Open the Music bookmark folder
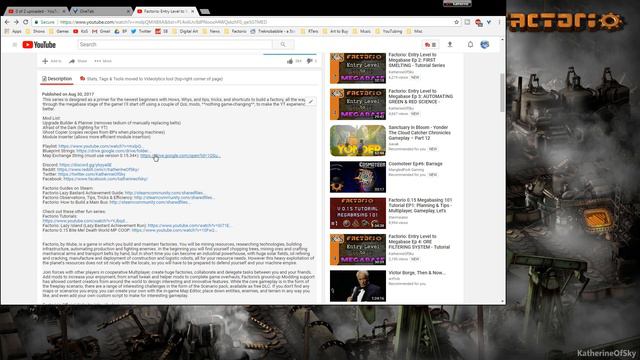 [x=362, y=31]
